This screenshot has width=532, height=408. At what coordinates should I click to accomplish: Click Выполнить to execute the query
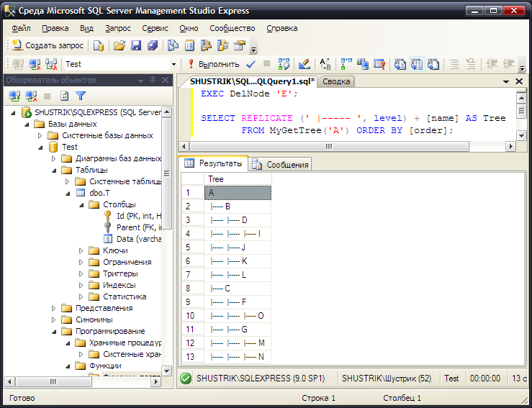pos(214,64)
